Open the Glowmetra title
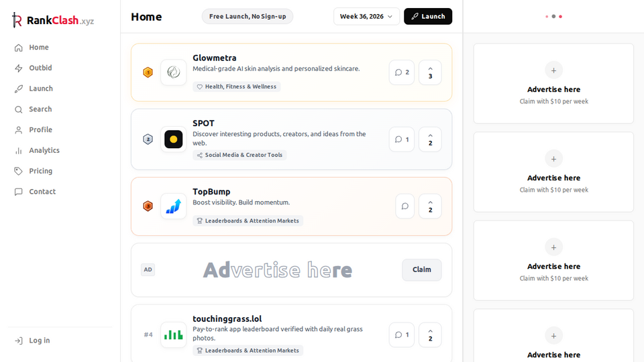The width and height of the screenshot is (644, 362). (x=215, y=58)
